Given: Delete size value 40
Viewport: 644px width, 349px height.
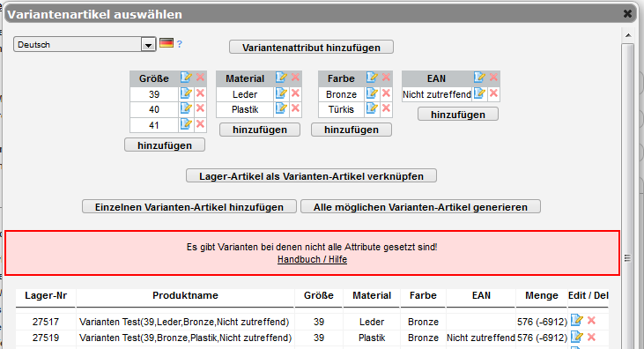Looking at the screenshot, I should point(200,108).
